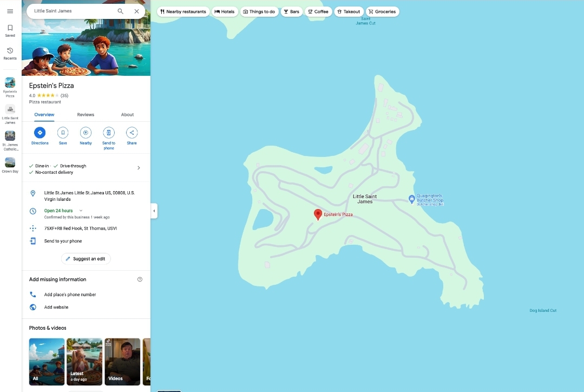This screenshot has height=392, width=584.
Task: Select the Coffee chip
Action: [x=318, y=11]
